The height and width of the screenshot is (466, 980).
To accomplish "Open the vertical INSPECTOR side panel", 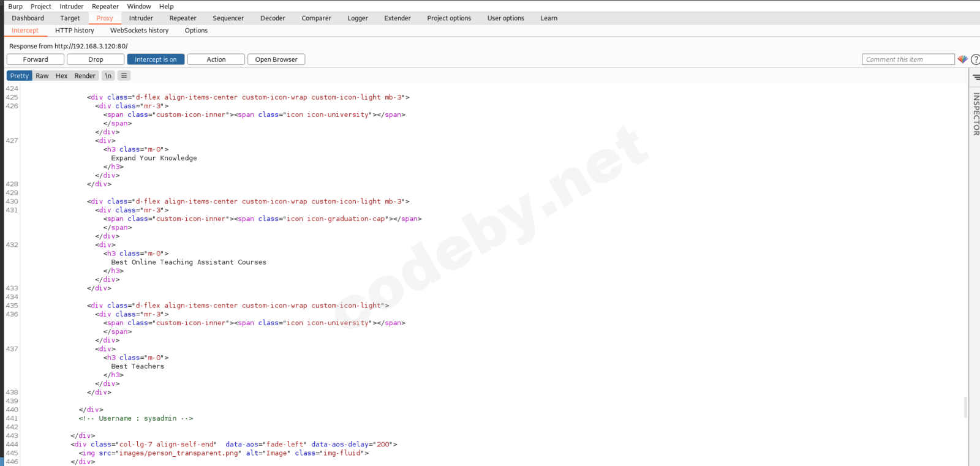I will [976, 114].
